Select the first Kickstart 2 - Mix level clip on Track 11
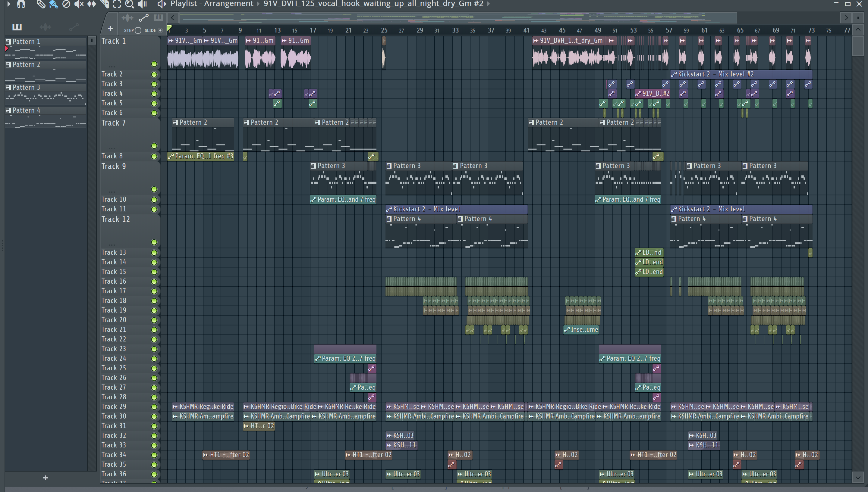The image size is (868, 492). coord(457,209)
